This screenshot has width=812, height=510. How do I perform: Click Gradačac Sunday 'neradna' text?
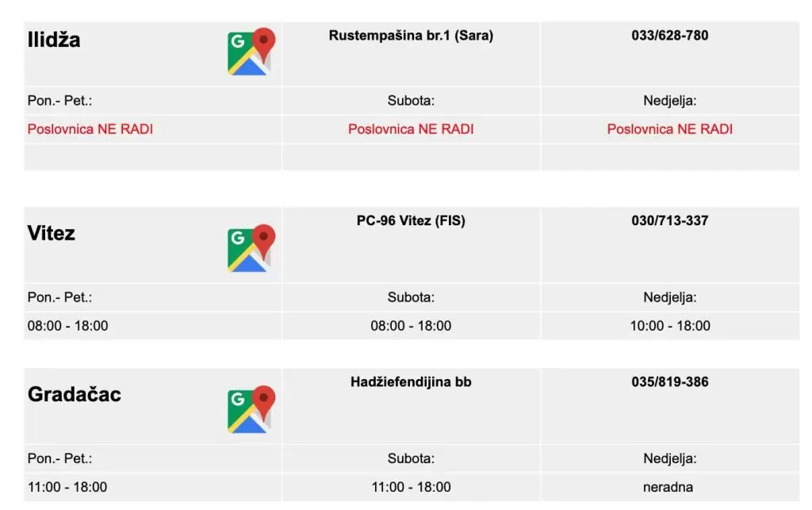[670, 487]
